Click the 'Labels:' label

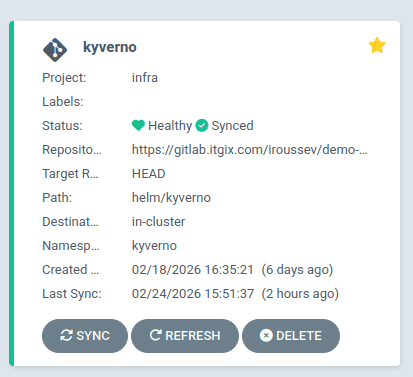[63, 102]
